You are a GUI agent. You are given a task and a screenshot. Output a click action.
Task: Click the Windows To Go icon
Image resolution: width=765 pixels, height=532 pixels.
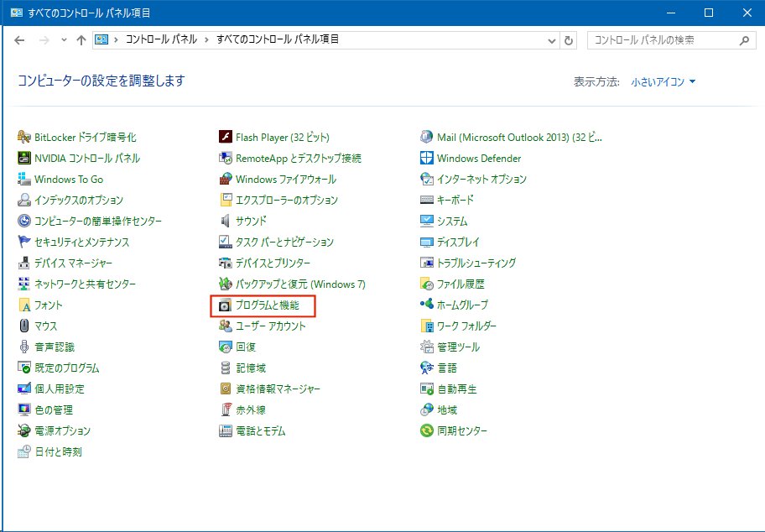(x=23, y=179)
